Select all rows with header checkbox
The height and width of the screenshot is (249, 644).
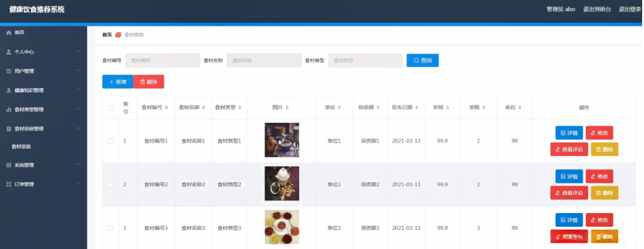click(x=111, y=108)
